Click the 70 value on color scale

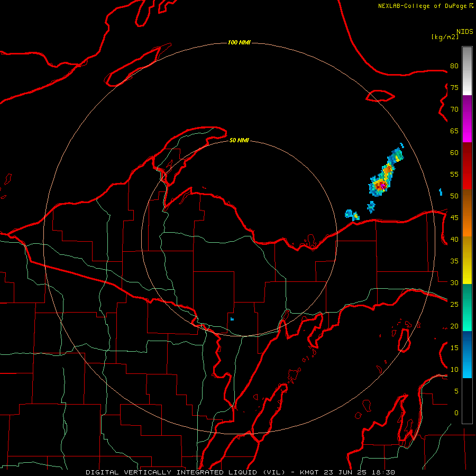pos(454,109)
